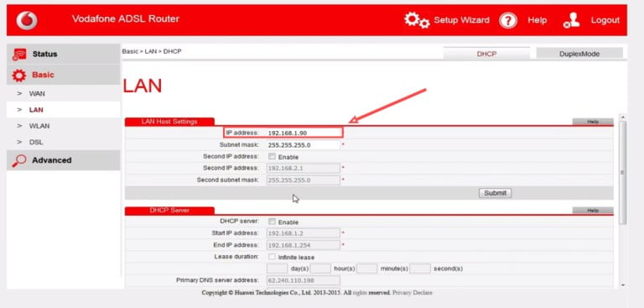The height and width of the screenshot is (308, 644).
Task: Click the vertical scrollbar thumb
Action: pos(623,173)
